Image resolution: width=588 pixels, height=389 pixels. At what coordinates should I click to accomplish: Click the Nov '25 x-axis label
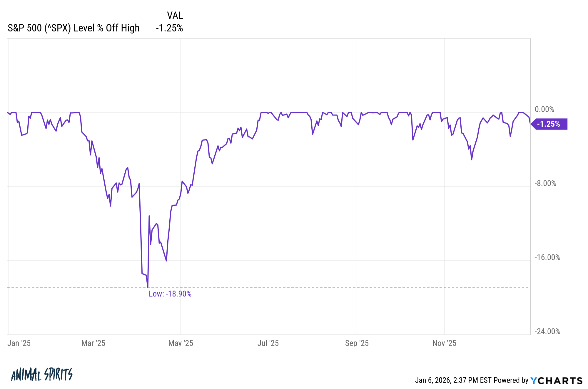444,343
